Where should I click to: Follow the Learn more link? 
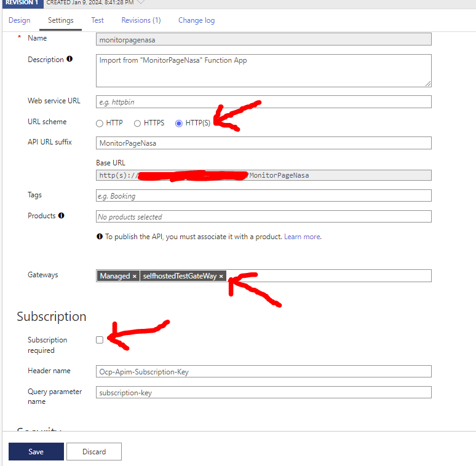click(301, 237)
